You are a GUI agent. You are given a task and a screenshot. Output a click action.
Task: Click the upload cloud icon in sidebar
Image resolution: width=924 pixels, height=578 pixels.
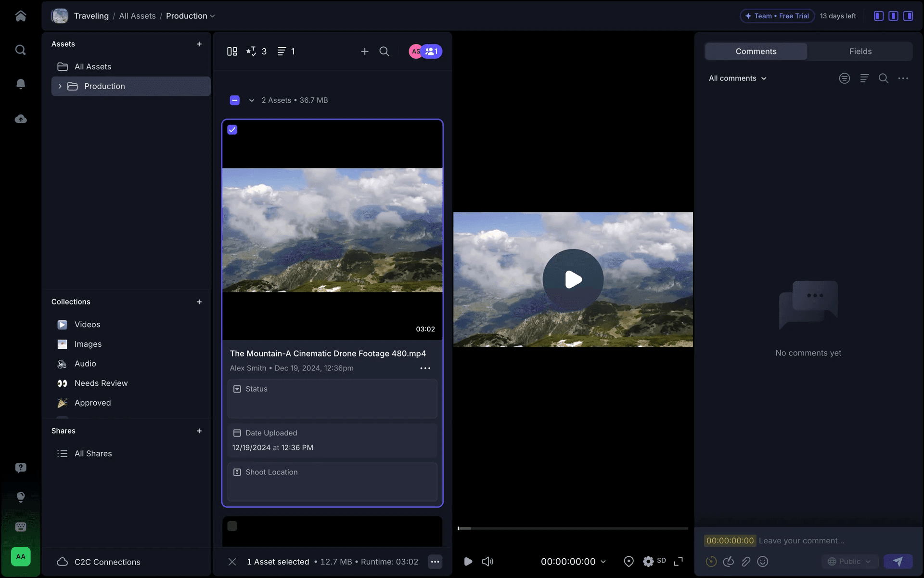point(20,119)
